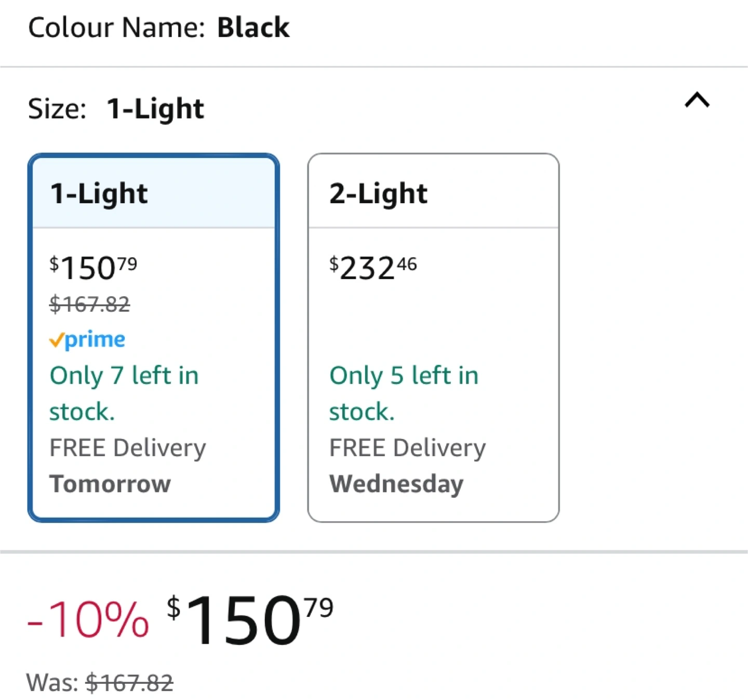
Task: Tap the bold word Tomorrow
Action: 110,484
